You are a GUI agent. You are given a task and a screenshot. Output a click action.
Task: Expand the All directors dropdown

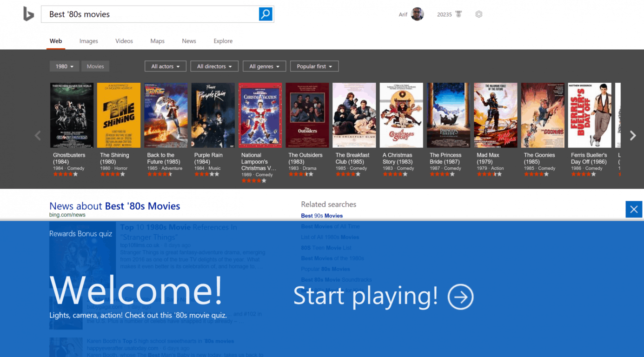pos(214,66)
